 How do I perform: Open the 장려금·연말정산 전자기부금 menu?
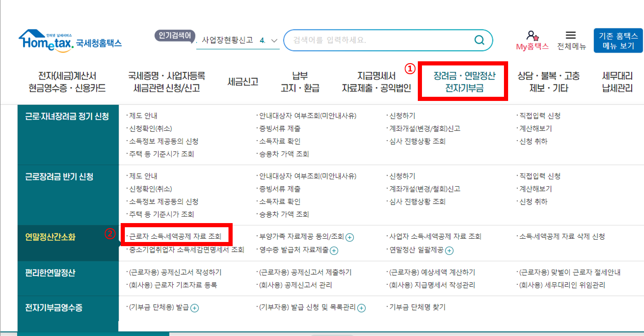[x=463, y=81]
